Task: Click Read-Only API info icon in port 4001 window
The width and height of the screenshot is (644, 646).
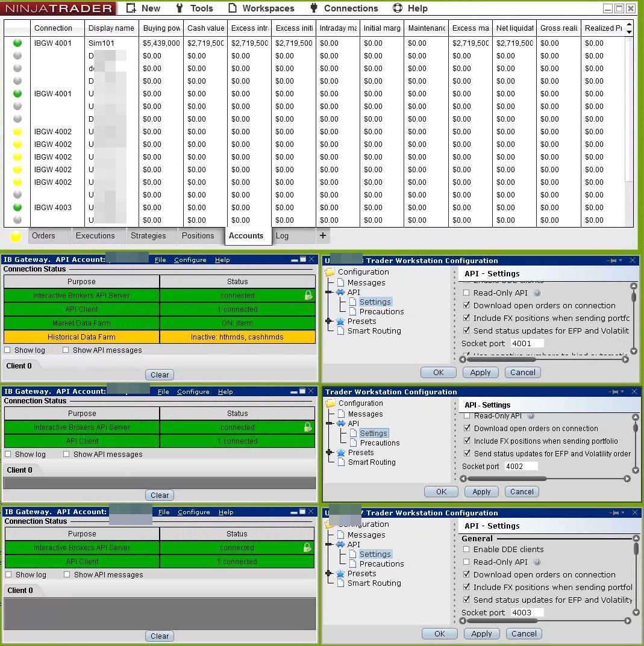Action: click(537, 293)
